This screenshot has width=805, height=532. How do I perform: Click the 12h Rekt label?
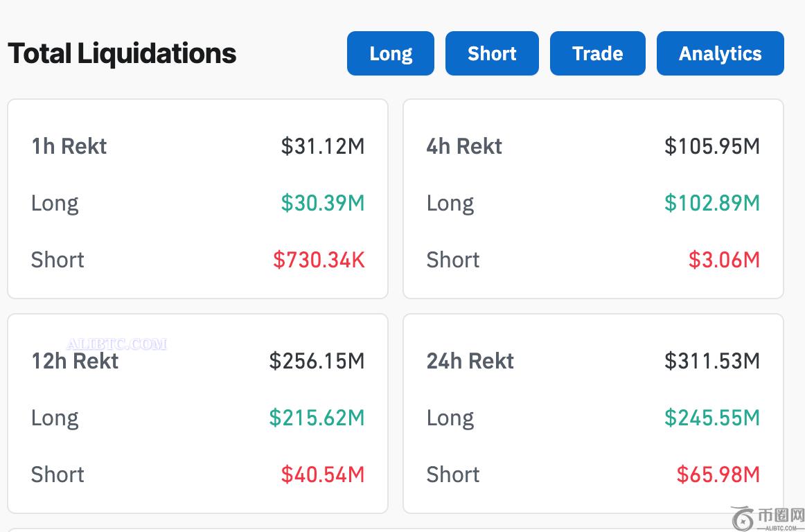[75, 361]
